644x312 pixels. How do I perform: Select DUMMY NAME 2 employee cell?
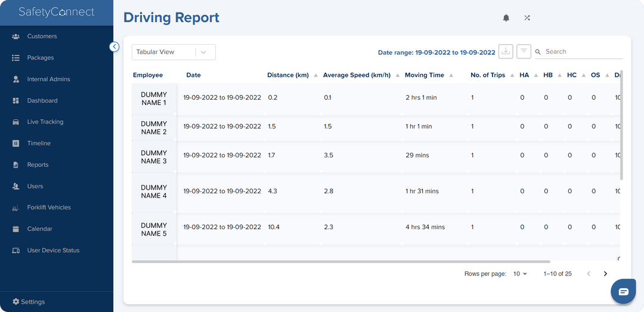(154, 128)
